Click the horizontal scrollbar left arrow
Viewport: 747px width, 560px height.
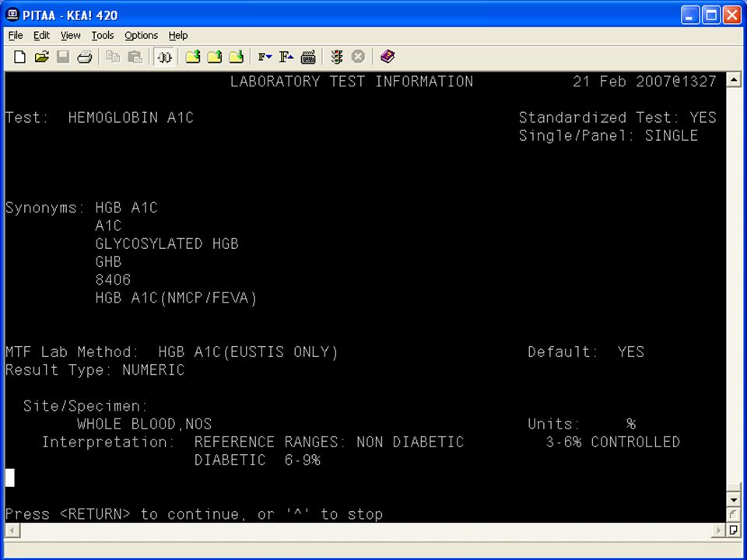click(x=12, y=530)
